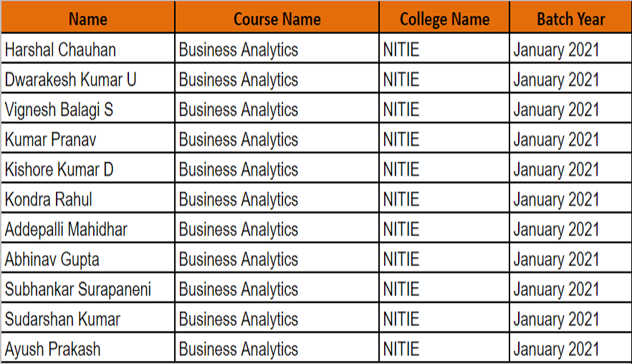Select January 2021 in Kondra Rahul's row

point(556,199)
